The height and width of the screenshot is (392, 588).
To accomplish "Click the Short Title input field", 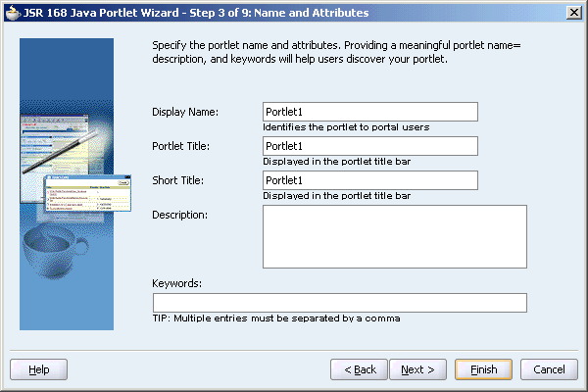I will coord(370,180).
